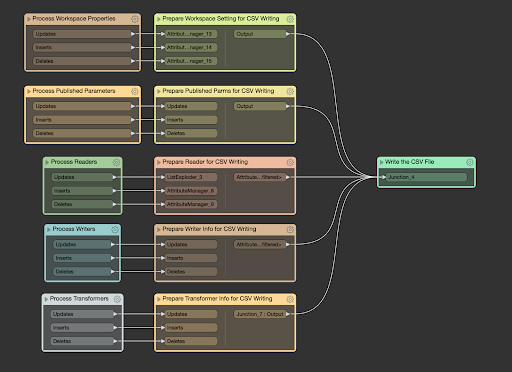Click gear icon on Process Transformers bookmark
Viewport: 512px width, 372px height.
point(117,299)
